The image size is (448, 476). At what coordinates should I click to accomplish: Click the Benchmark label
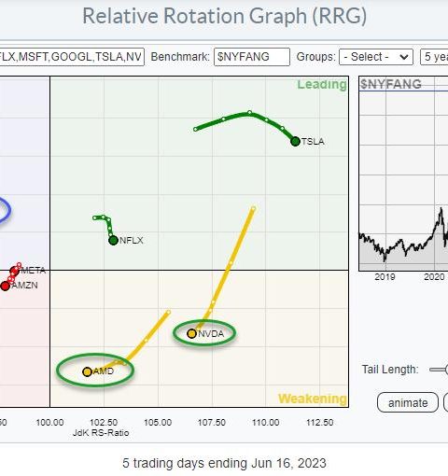[x=180, y=57]
